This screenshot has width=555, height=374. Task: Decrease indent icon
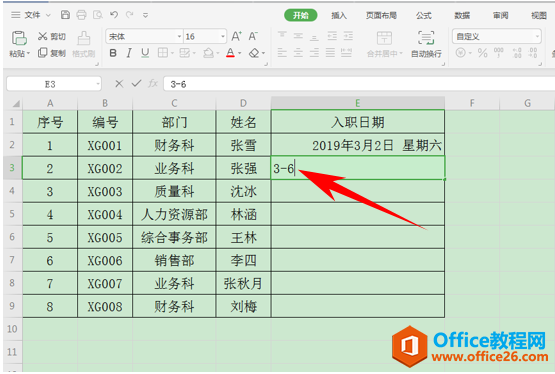tap(332, 35)
